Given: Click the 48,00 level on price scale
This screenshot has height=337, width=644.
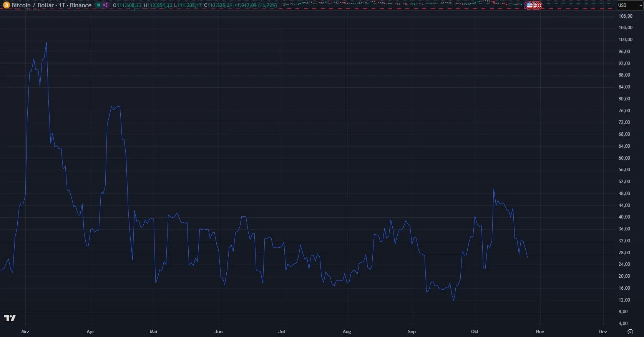Looking at the screenshot, I should coord(624,194).
